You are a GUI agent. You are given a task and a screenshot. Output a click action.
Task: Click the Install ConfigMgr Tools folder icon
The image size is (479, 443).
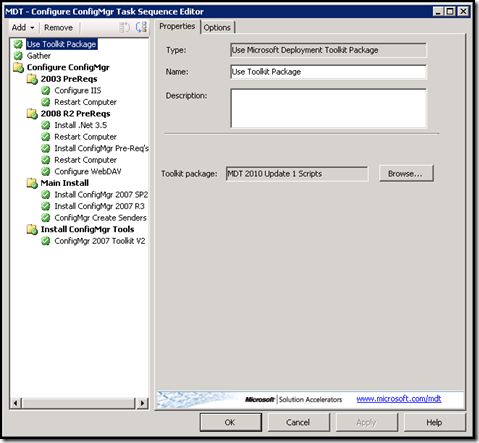tap(32, 229)
